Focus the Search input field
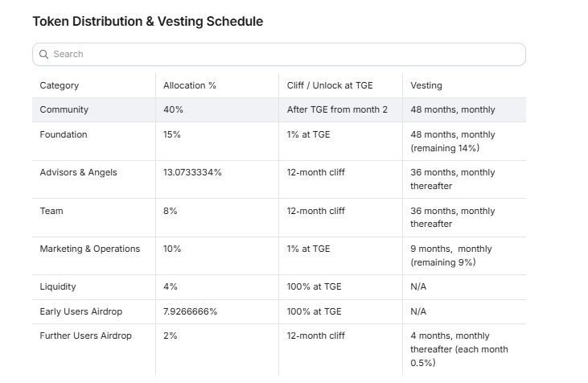Screen dimensions: 588x383 pos(279,55)
